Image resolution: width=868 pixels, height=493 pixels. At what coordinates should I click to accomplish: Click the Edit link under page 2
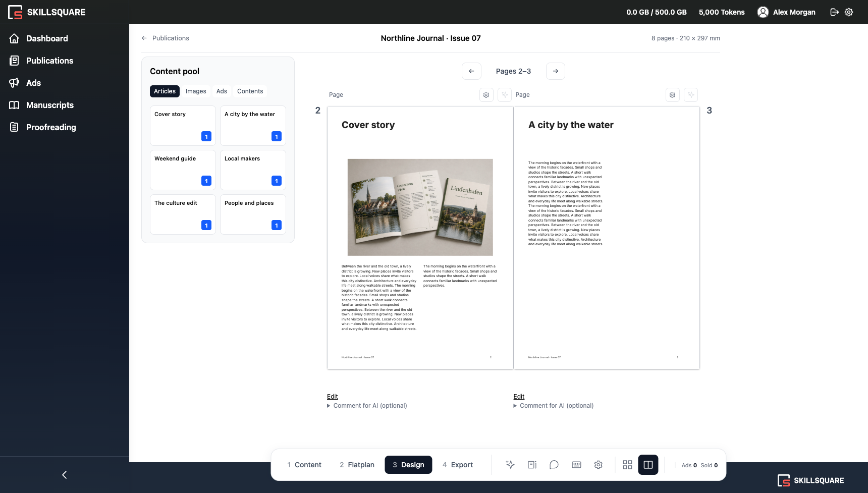pyautogui.click(x=333, y=397)
